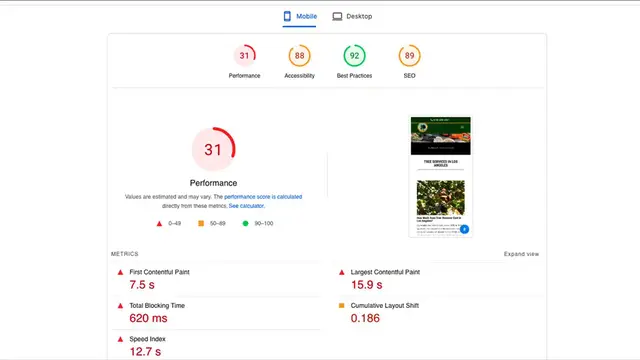Click the METRICS section heading
This screenshot has width=640, height=360.
(124, 254)
